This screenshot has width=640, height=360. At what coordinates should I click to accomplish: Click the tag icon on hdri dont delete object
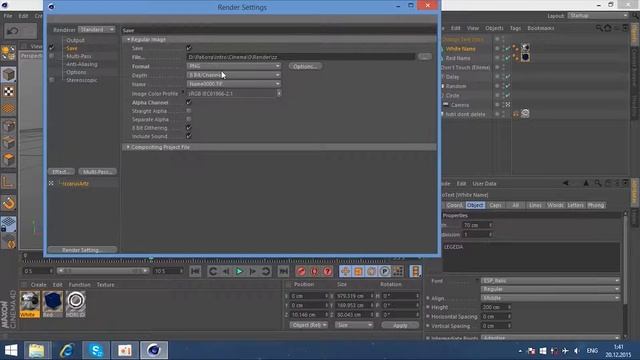point(525,113)
